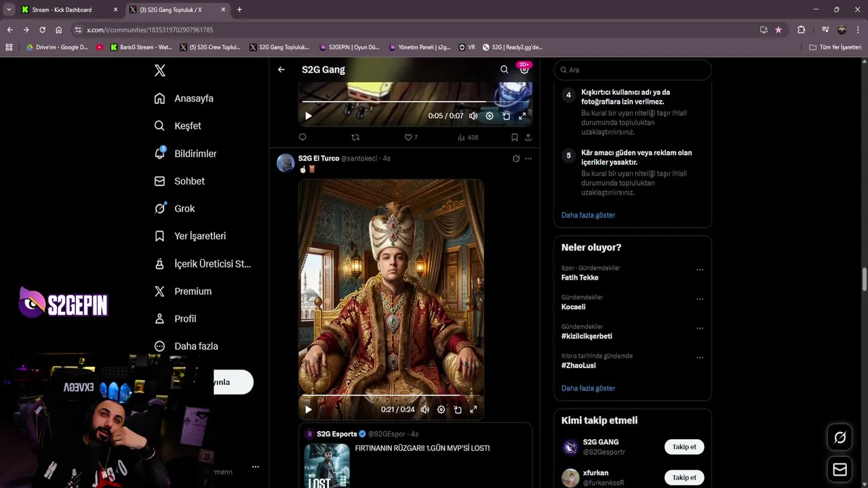
Task: Search inside the S2G Gang community
Action: [x=504, y=69]
